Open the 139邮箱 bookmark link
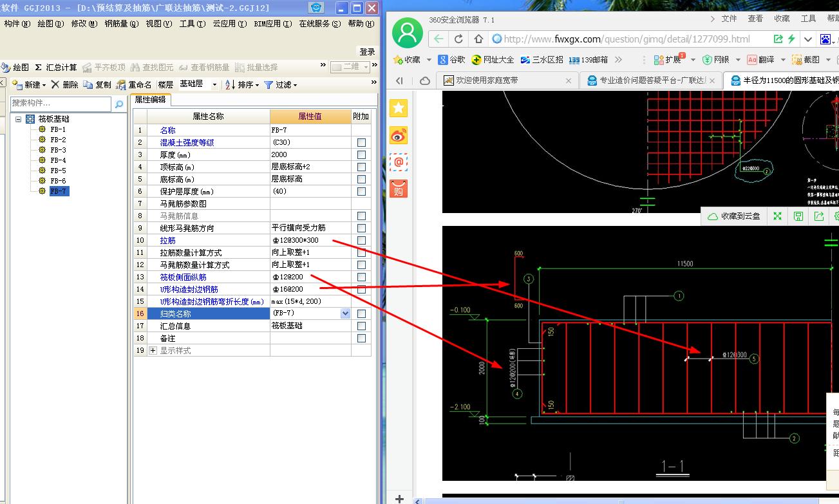This screenshot has height=504, width=839. 589,59
